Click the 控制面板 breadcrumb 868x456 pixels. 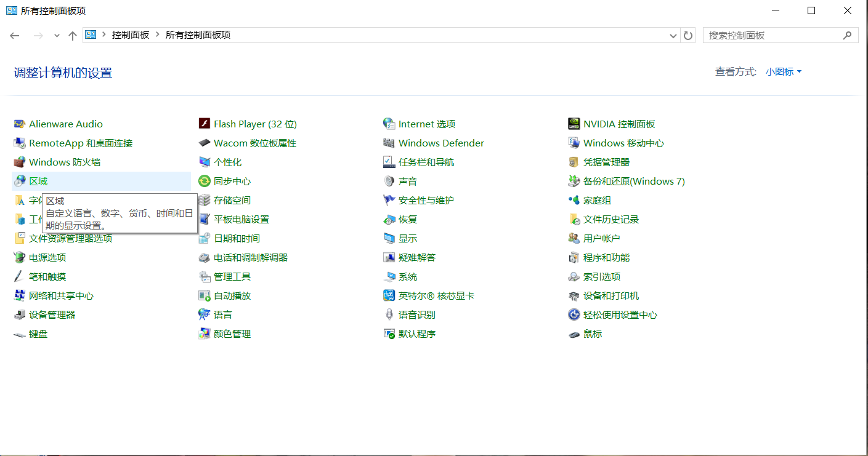(131, 35)
